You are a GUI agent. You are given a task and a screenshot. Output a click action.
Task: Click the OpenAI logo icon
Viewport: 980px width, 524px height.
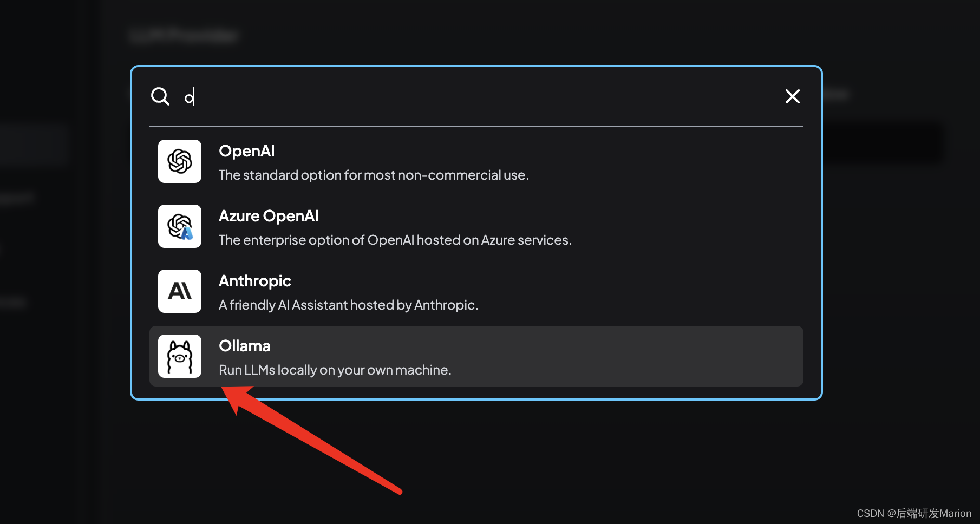[x=180, y=161]
